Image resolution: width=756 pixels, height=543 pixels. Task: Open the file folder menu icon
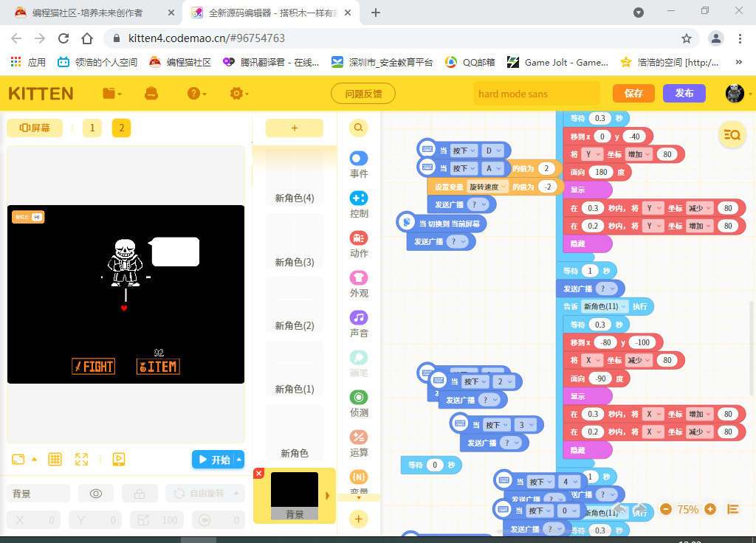[x=111, y=94]
